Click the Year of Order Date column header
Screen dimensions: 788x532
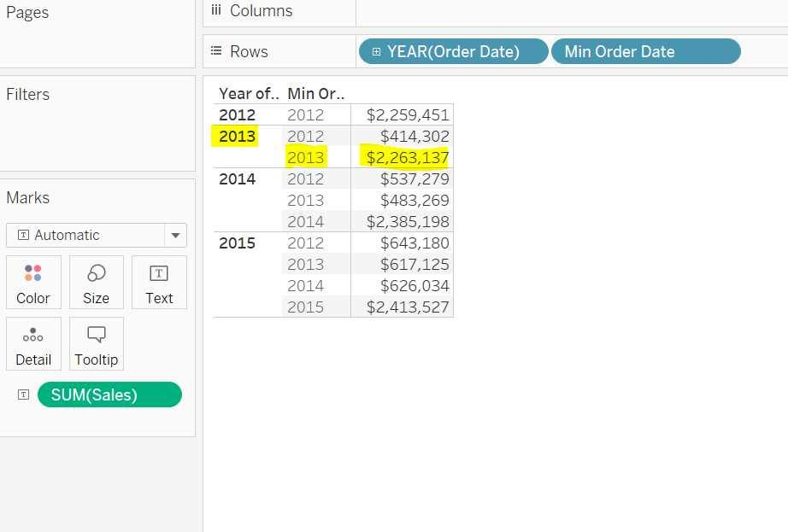coord(248,94)
